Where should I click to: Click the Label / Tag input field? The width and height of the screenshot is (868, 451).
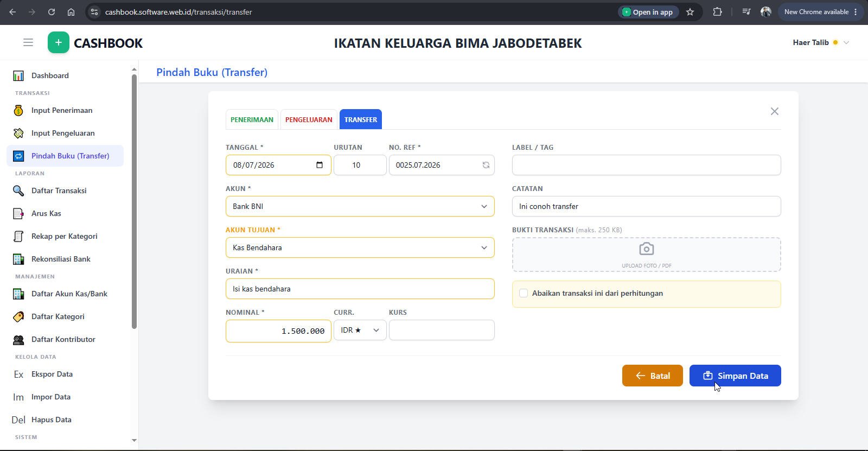pos(646,165)
